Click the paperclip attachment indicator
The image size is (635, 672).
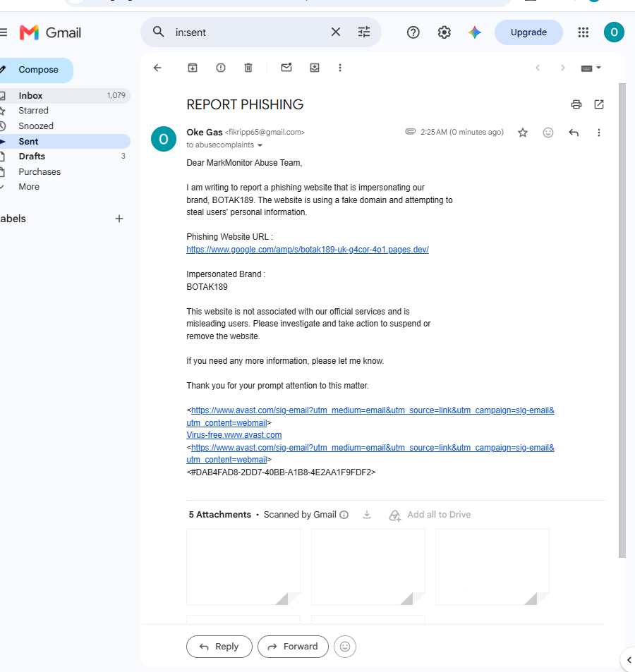pos(411,132)
